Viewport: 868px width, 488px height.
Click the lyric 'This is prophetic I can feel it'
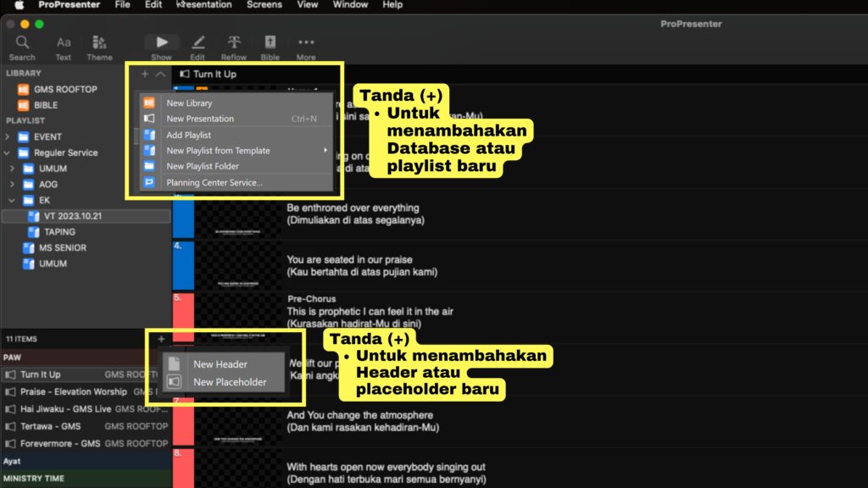coord(370,312)
